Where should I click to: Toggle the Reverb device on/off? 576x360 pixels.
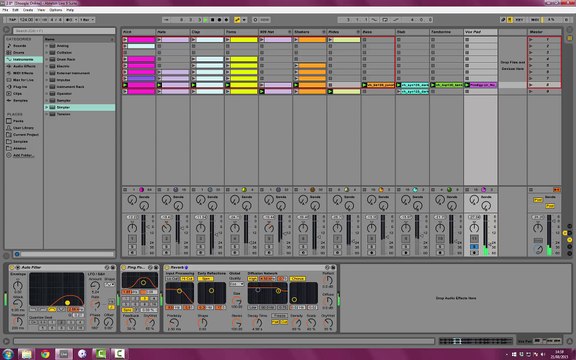[166, 267]
